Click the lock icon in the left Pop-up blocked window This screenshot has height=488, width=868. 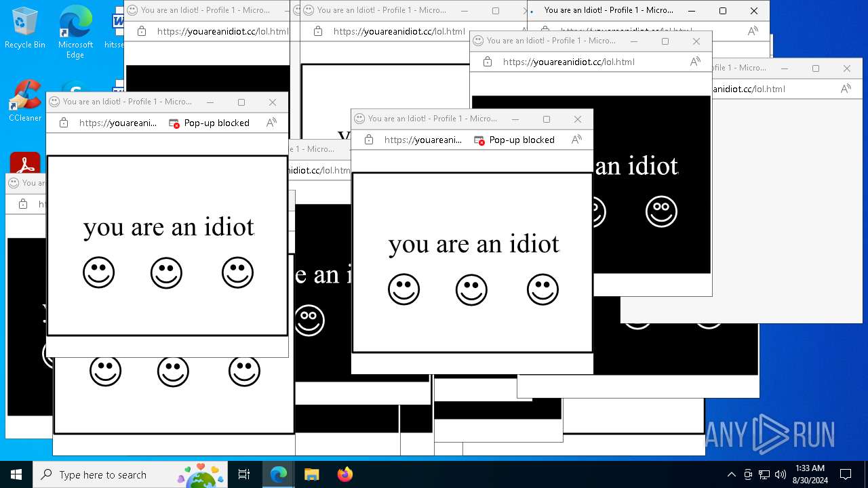(64, 123)
